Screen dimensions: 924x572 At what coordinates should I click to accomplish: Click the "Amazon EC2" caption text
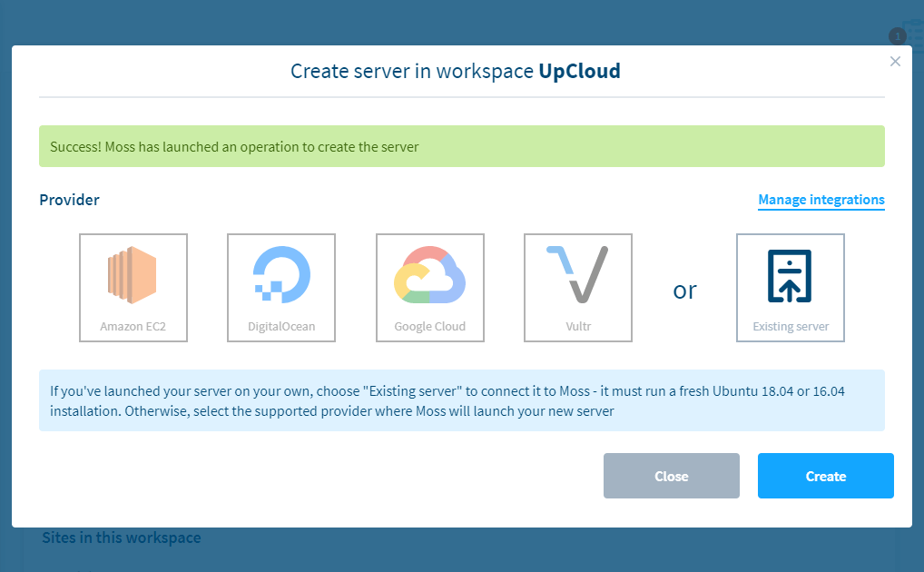coord(133,326)
